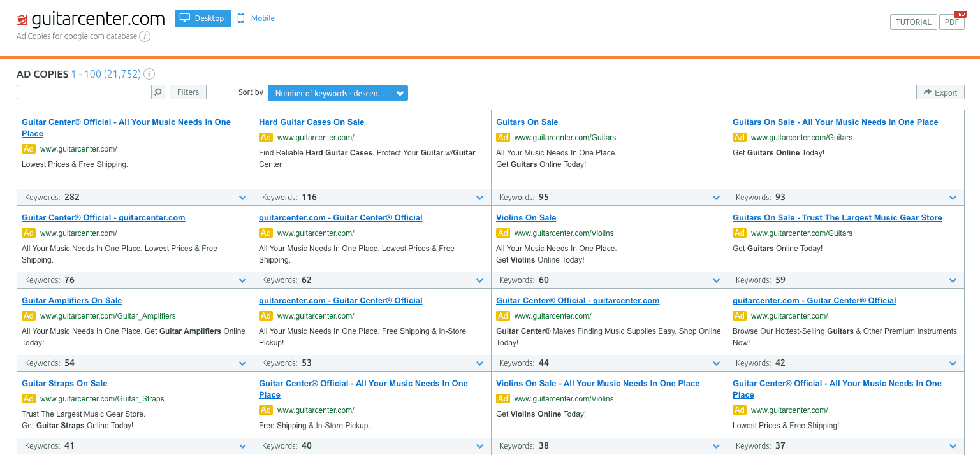Expand keywords list showing 42
The image size is (980, 455).
click(x=953, y=363)
